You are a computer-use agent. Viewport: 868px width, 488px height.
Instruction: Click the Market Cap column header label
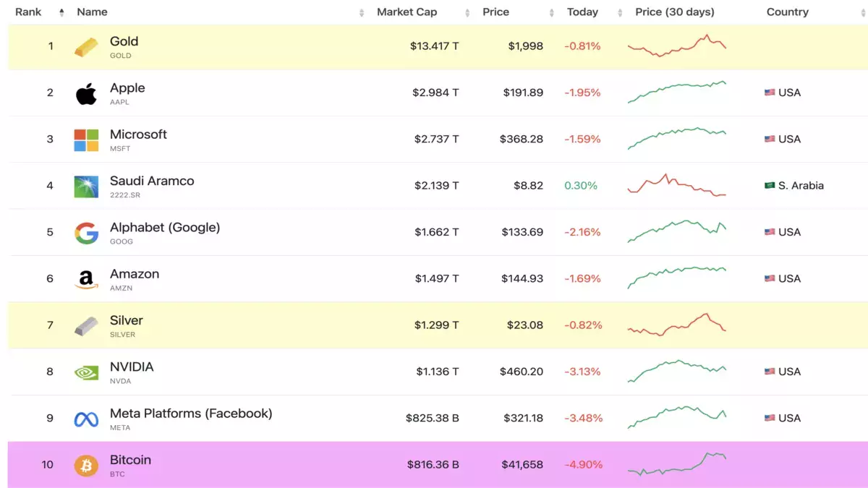click(407, 12)
